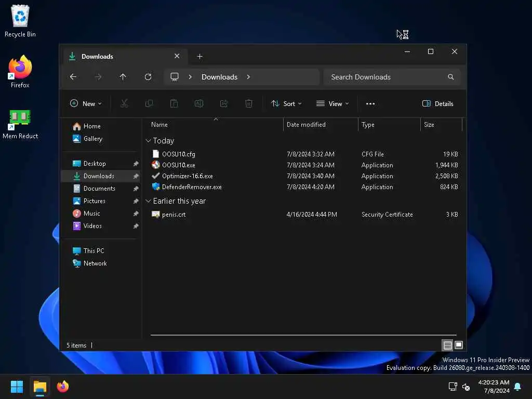Collapse the Earlier this year group
Viewport: 532px width, 399px height.
click(x=148, y=201)
